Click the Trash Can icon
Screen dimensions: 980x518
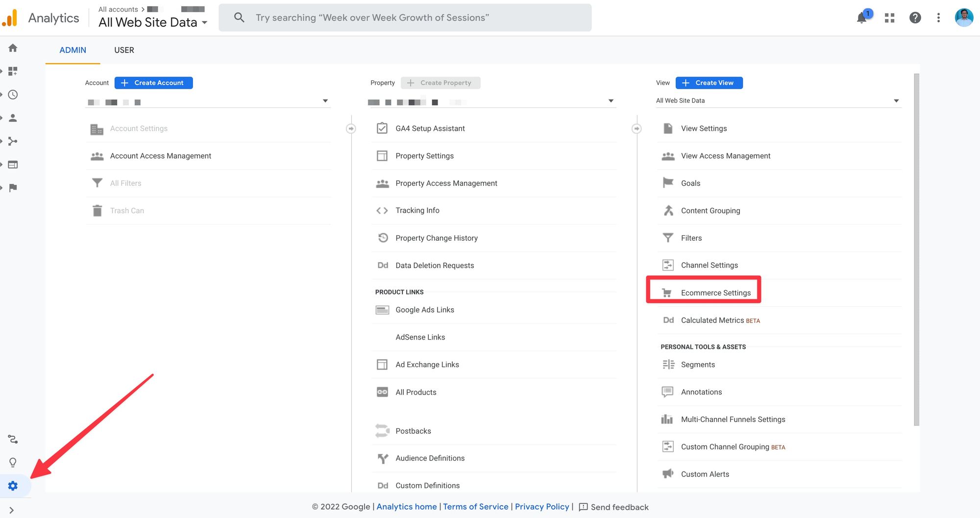point(97,211)
